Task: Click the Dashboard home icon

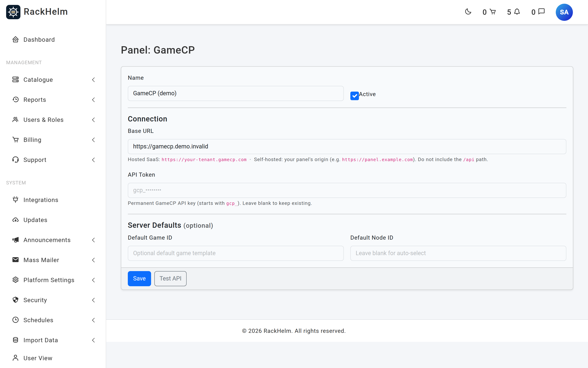Action: [16, 39]
